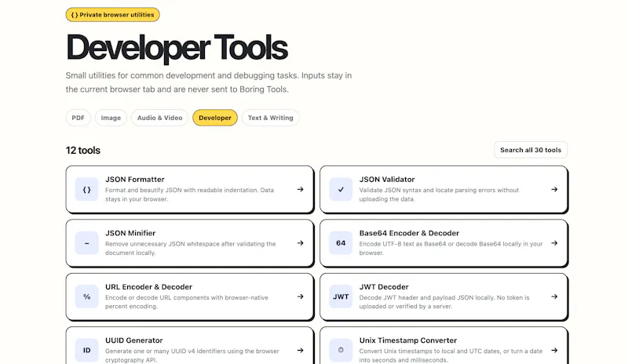Open the JSON Validator tool title

point(387,180)
